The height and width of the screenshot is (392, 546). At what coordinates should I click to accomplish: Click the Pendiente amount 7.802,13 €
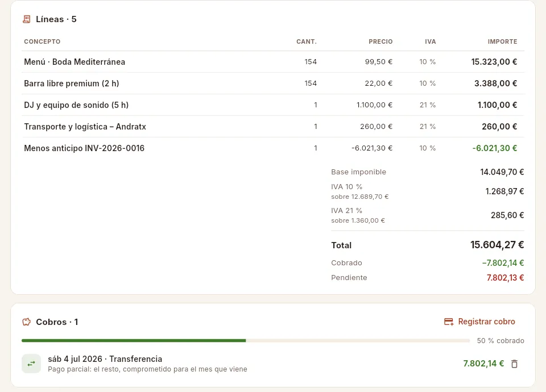(505, 278)
